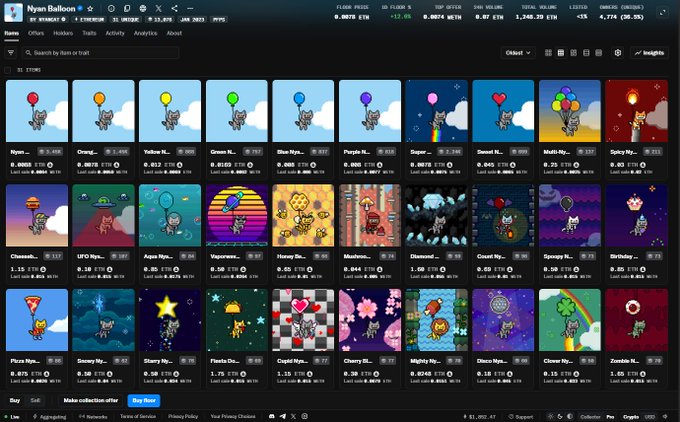Image resolution: width=680 pixels, height=422 pixels.
Task: Open Your Privacy Choices link
Action: pos(232,416)
